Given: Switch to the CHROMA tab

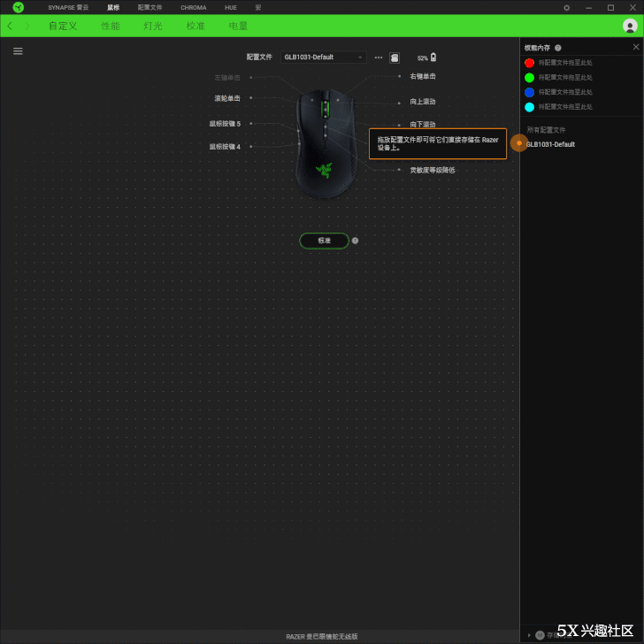Looking at the screenshot, I should pos(194,7).
